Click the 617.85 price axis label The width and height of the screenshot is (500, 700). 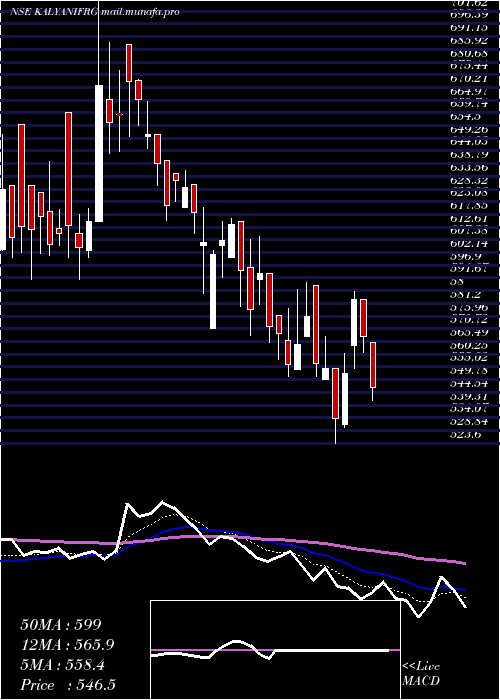pos(471,206)
